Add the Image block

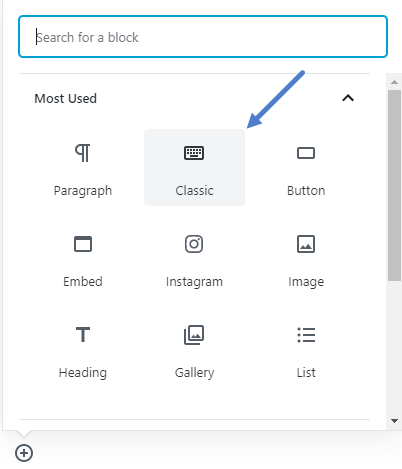point(306,259)
